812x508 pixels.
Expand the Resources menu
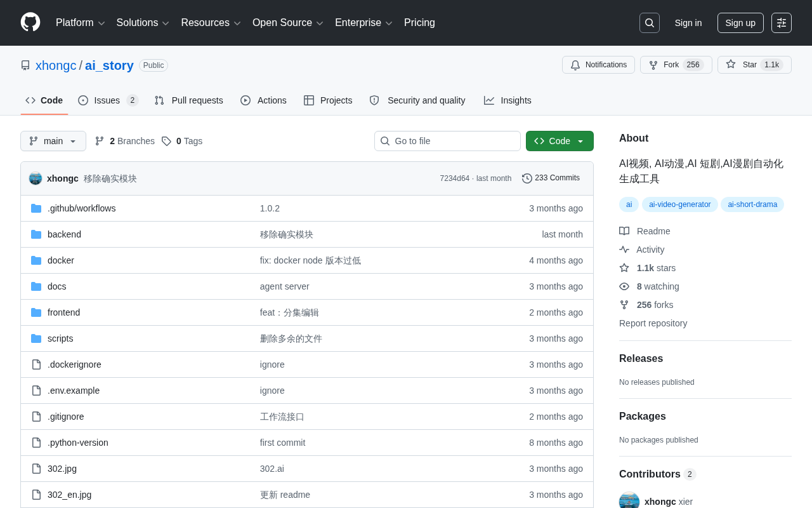pos(211,23)
